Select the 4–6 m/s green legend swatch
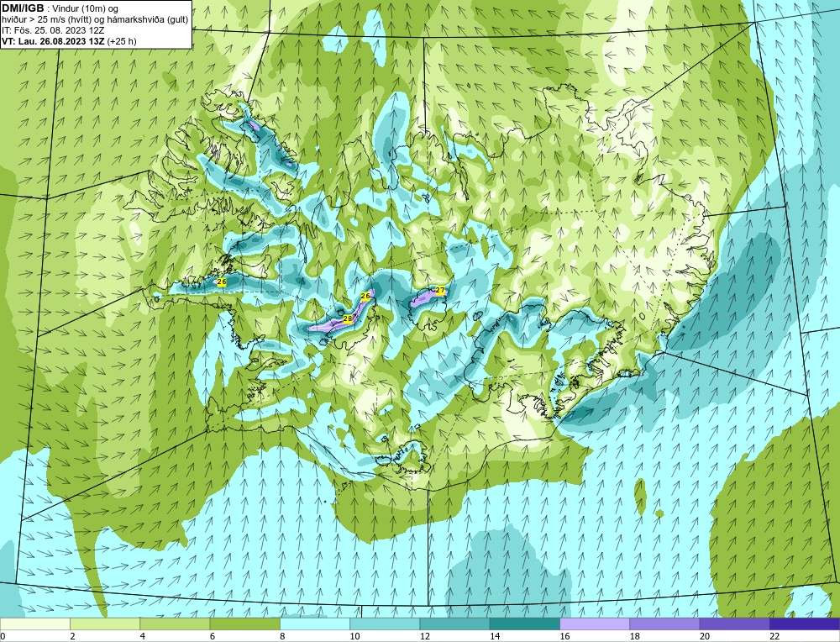Viewport: 840px width, 642px height. pos(176,624)
